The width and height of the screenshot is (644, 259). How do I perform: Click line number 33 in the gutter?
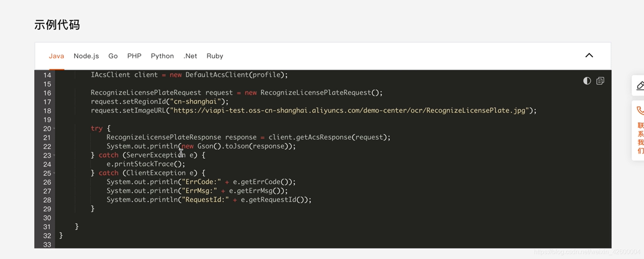pyautogui.click(x=47, y=245)
